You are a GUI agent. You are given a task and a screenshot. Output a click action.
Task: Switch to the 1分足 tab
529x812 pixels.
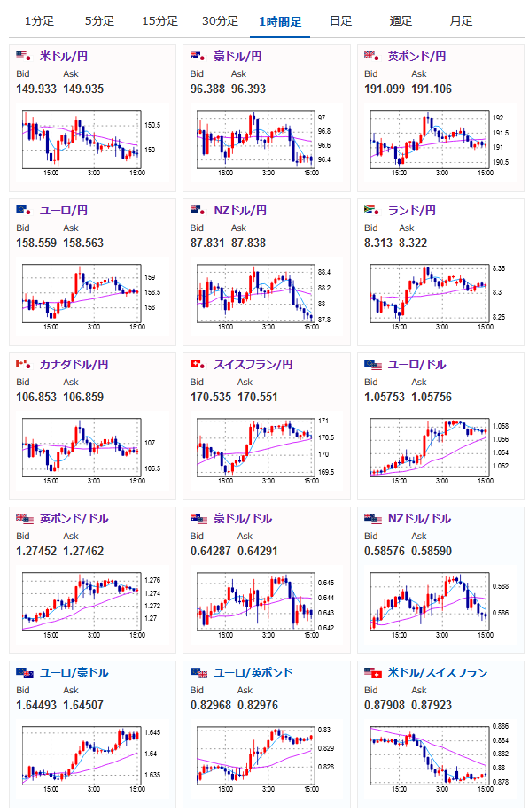pos(39,21)
